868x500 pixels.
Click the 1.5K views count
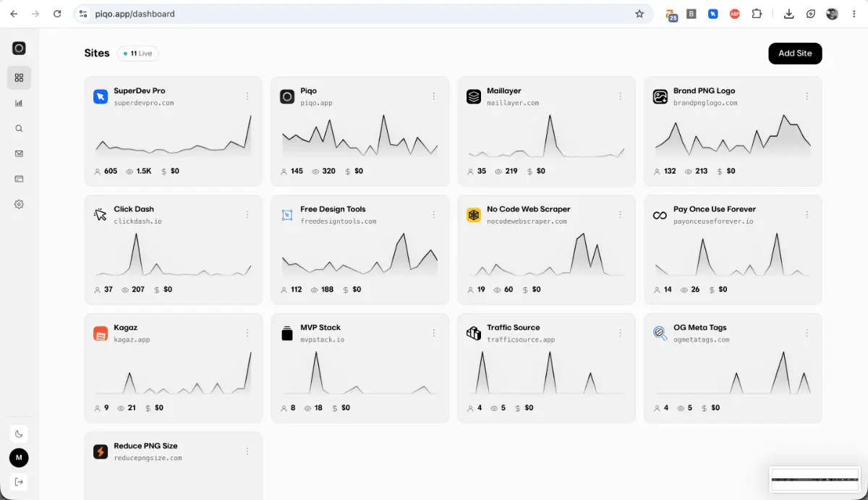144,171
